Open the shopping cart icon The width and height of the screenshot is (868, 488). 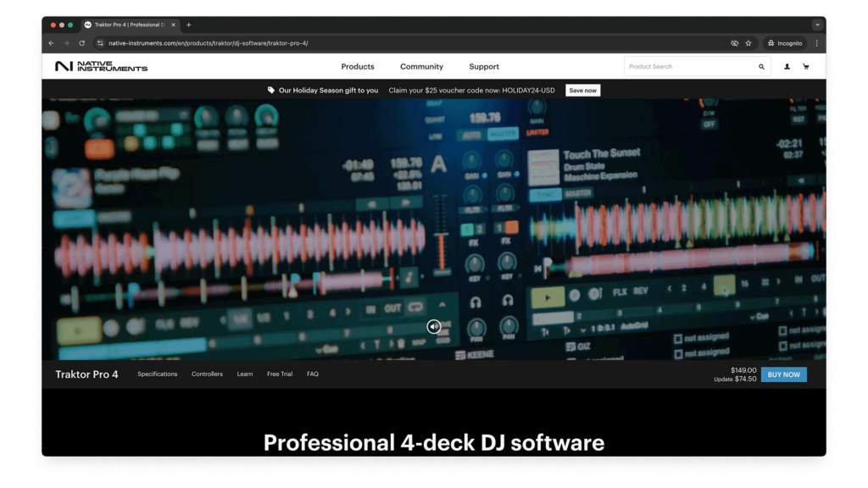(x=806, y=66)
